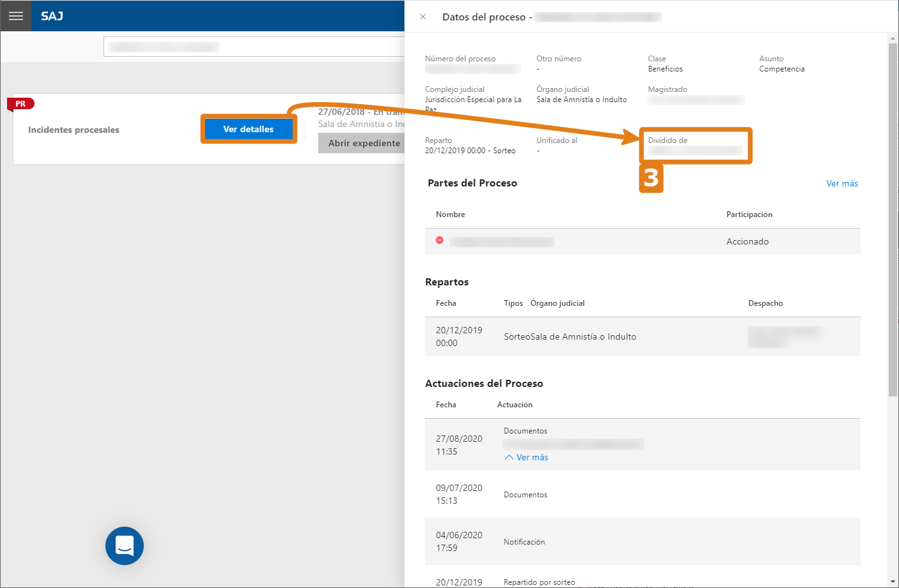The image size is (899, 588).
Task: Select 'Incidentes procesales' card title
Action: coord(73,130)
